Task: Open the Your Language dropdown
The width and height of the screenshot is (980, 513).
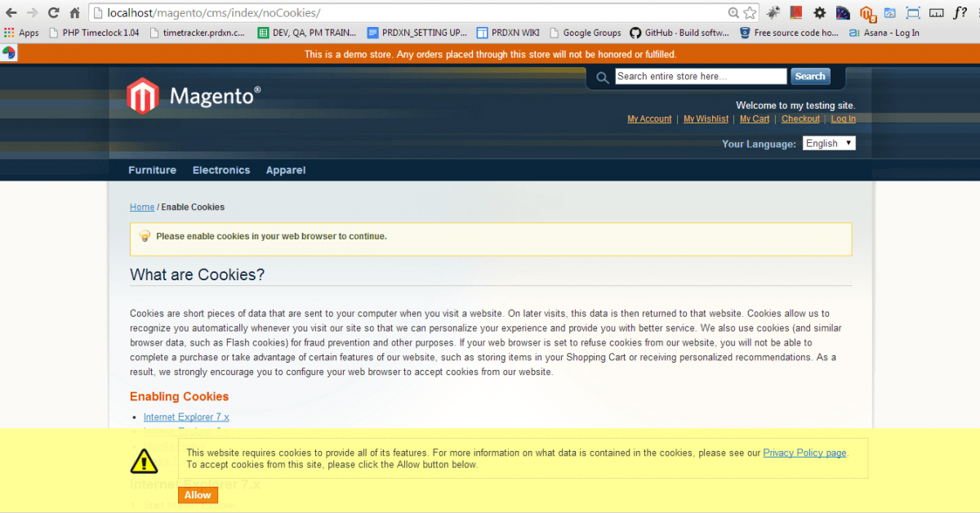Action: coord(829,143)
